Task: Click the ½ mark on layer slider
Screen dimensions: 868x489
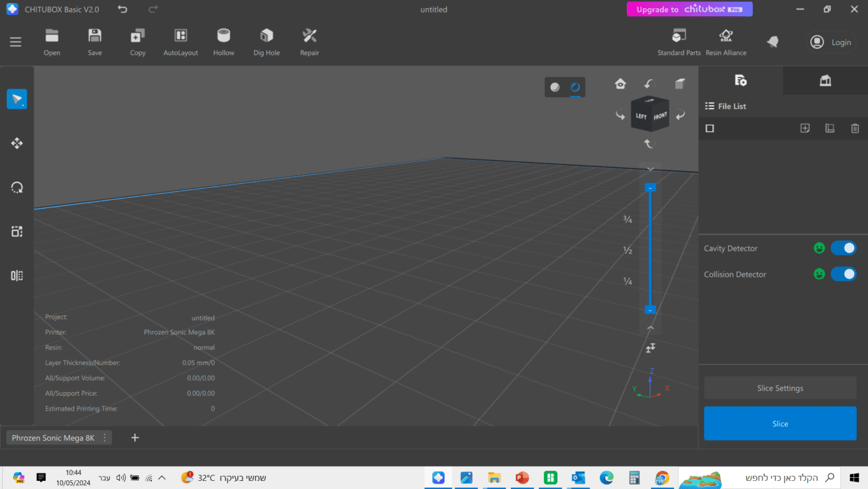Action: click(x=627, y=250)
